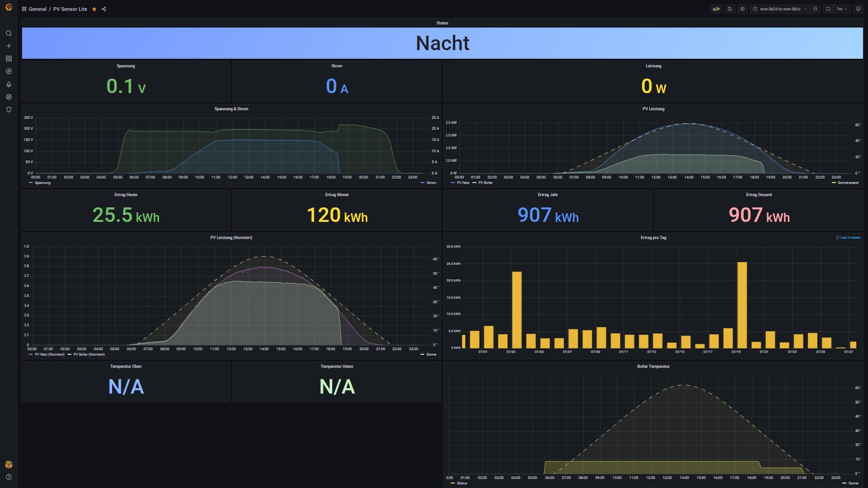Viewport: 868px width, 488px height.
Task: Click the General folder breadcrumb
Action: tap(38, 9)
